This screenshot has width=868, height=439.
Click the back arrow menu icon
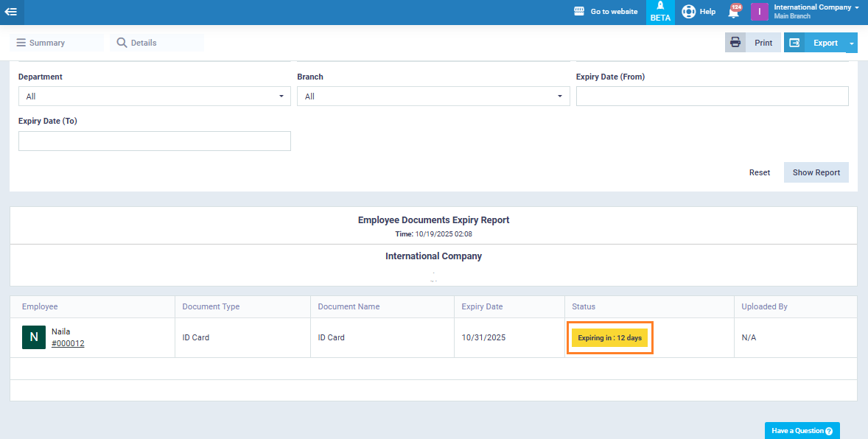point(11,12)
